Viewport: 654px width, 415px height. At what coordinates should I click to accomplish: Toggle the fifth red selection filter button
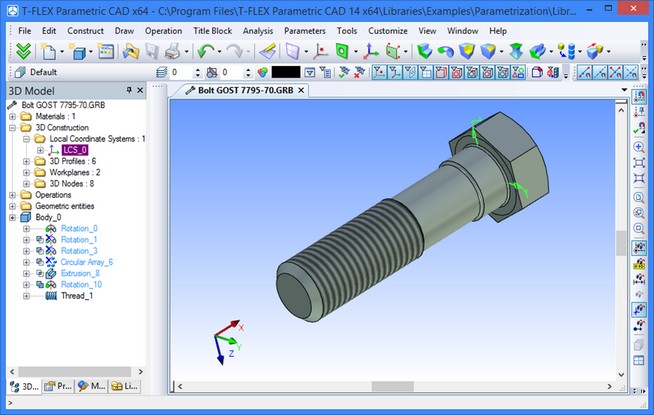441,73
